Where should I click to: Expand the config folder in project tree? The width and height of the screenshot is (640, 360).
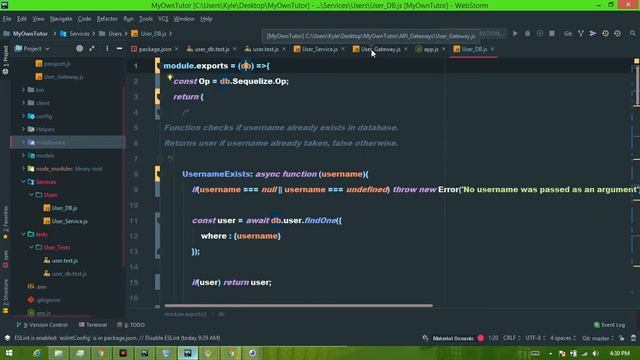[x=23, y=116]
